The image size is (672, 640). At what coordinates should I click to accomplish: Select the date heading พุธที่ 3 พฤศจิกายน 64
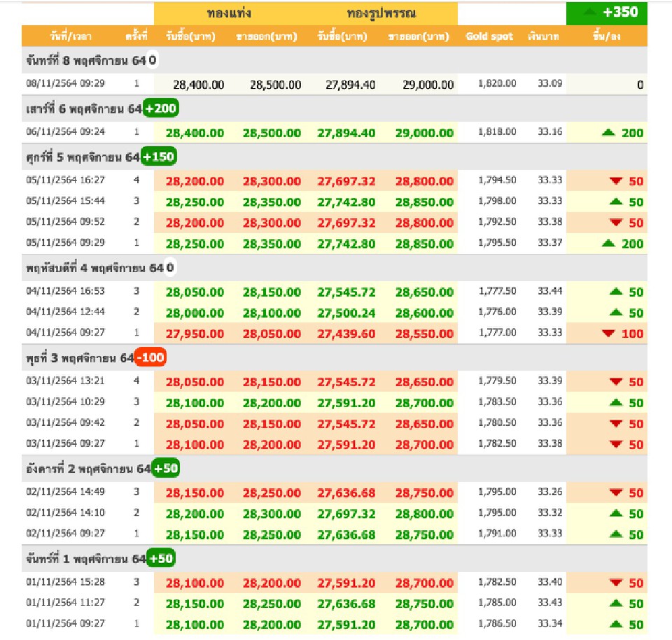point(80,357)
